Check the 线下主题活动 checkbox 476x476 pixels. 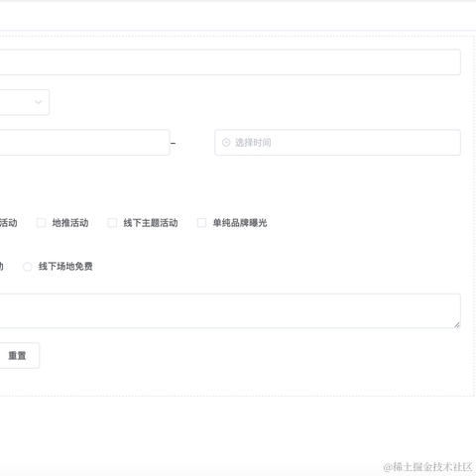[112, 223]
